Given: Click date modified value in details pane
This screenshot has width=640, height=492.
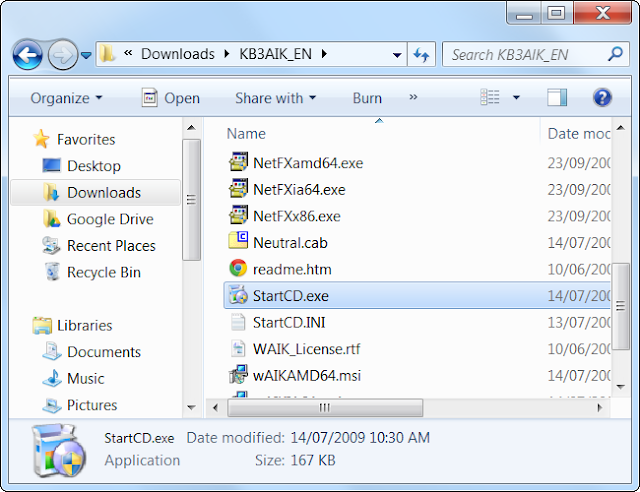Looking at the screenshot, I should pos(360,438).
